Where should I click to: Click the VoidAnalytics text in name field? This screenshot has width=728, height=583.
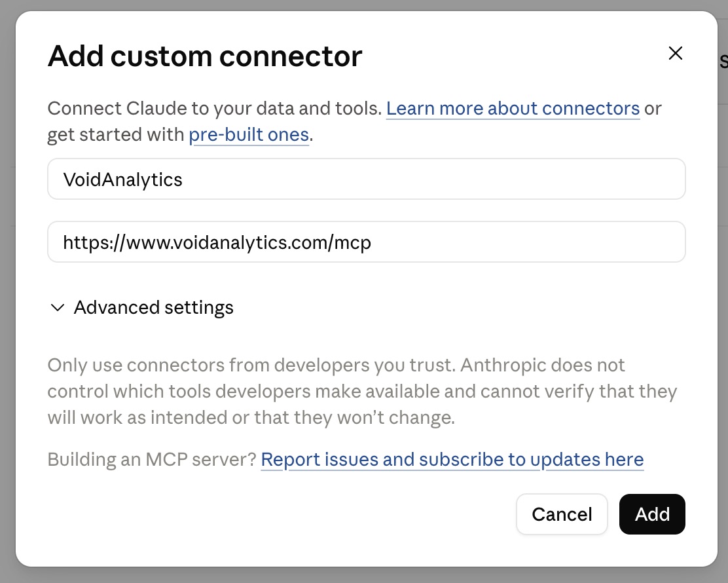[x=122, y=179]
